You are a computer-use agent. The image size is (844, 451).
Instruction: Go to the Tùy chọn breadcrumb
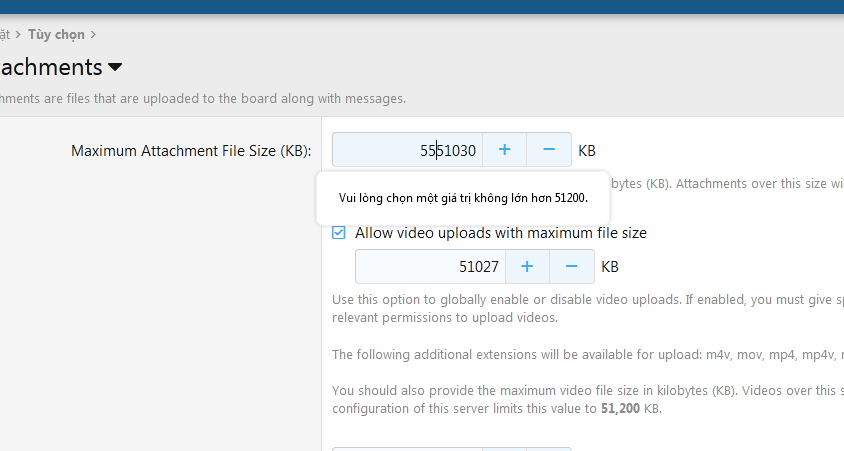tap(56, 34)
